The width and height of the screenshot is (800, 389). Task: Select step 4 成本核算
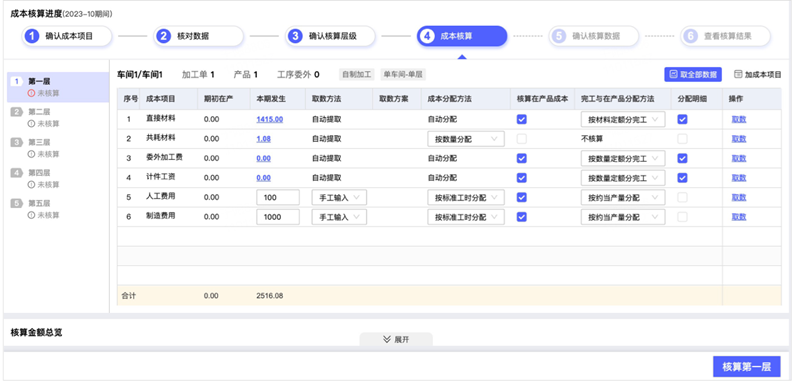(462, 36)
